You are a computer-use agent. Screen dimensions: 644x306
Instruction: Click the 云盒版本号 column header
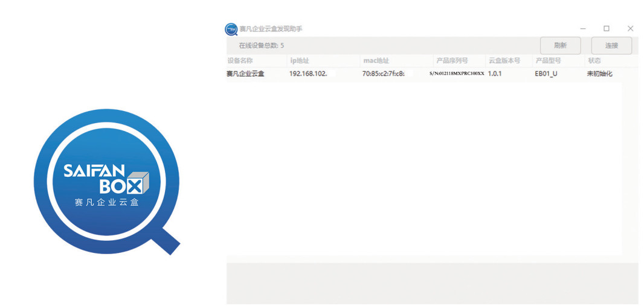click(504, 61)
